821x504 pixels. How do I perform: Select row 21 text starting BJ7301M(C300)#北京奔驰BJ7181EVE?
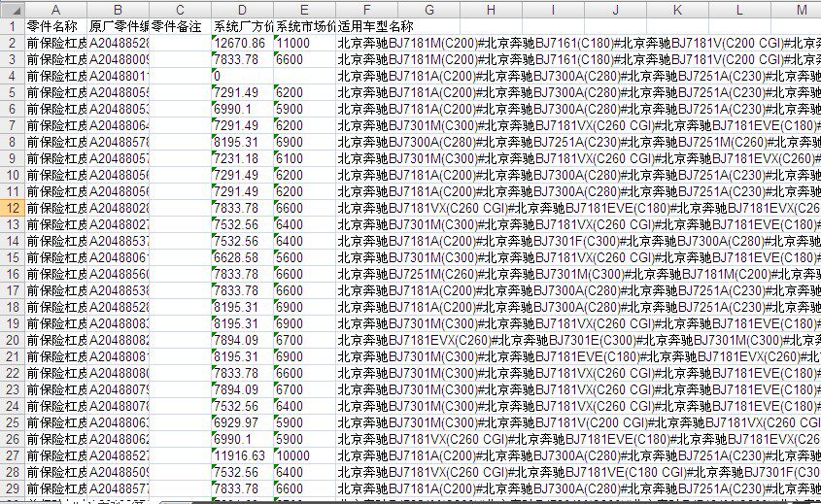[x=579, y=356]
